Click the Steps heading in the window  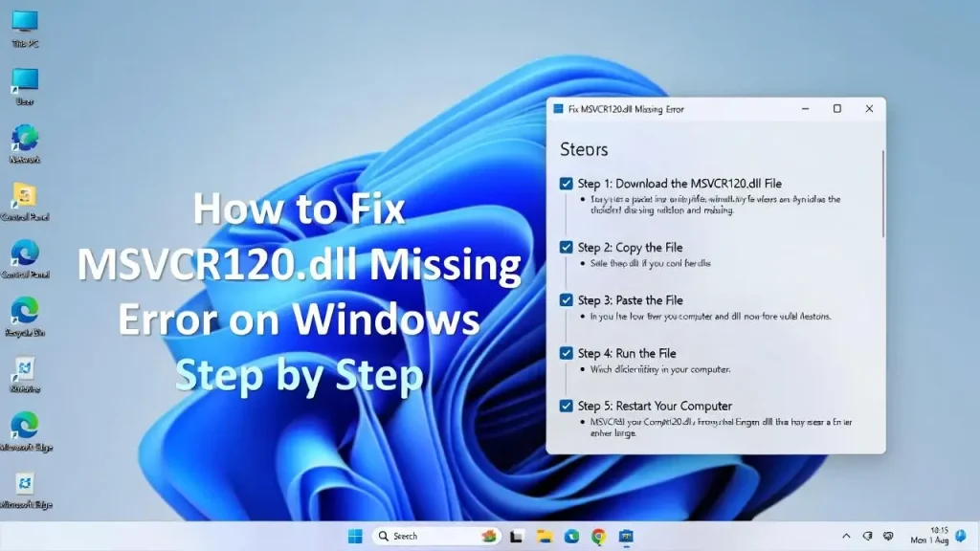tap(584, 149)
